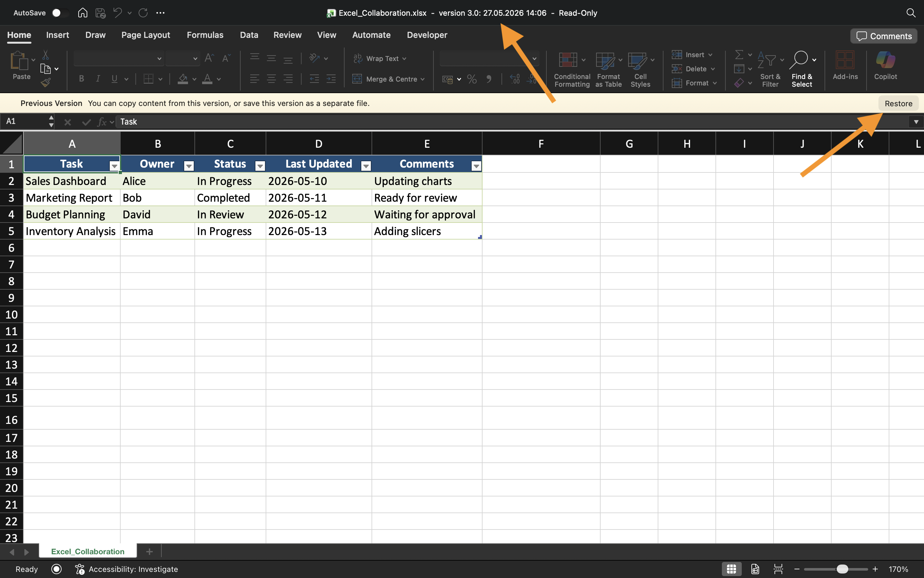The width and height of the screenshot is (924, 578).
Task: Click the Fill Colour bucket icon
Action: click(183, 79)
